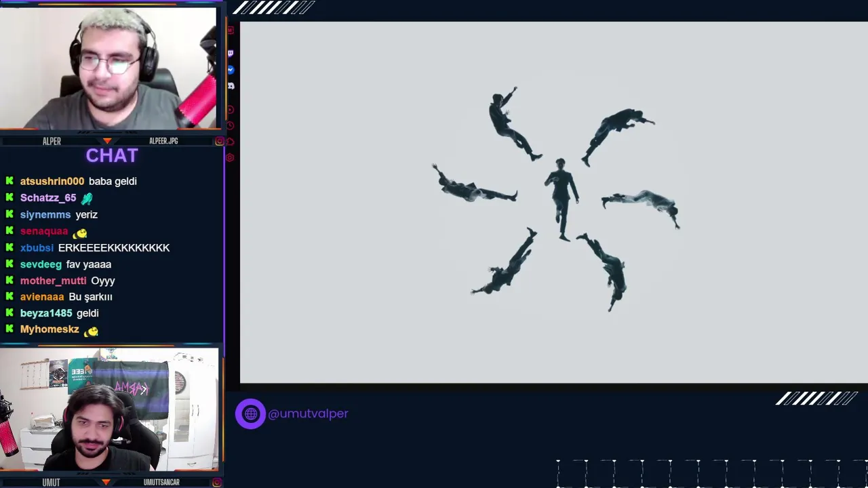Click the UMUT name label
This screenshot has width=868, height=488.
[51, 483]
